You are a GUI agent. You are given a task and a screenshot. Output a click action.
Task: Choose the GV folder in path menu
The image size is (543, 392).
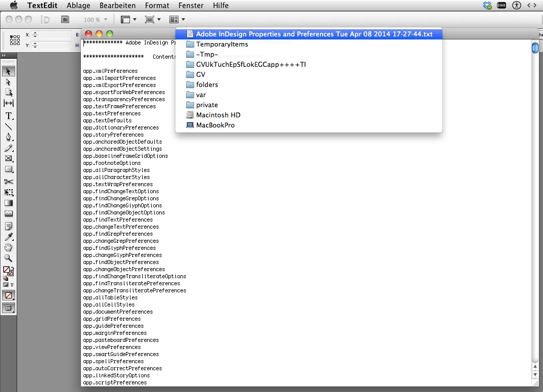click(308, 74)
